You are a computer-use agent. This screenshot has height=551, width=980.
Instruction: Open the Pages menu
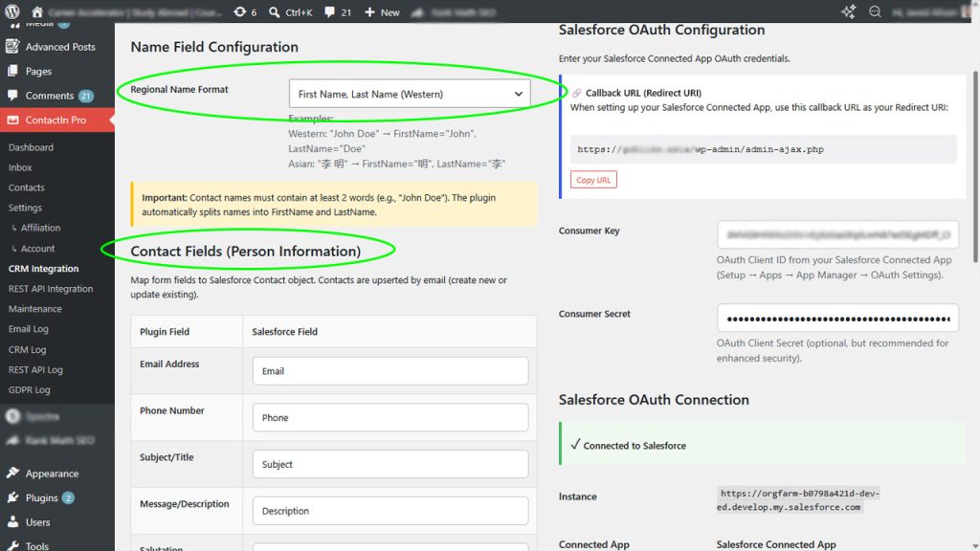coord(38,71)
